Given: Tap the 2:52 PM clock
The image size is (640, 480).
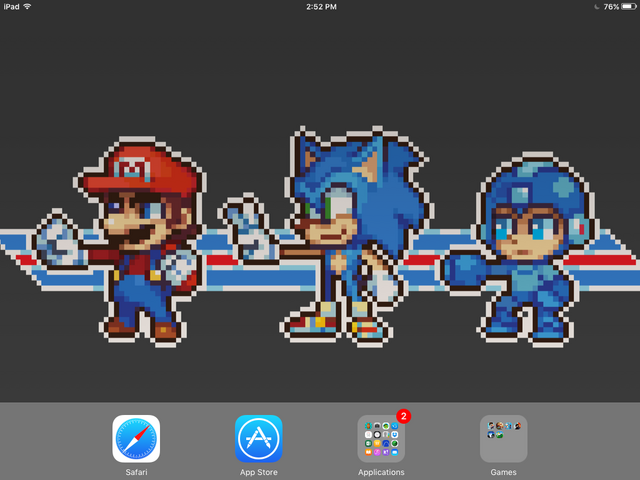Looking at the screenshot, I should pos(321,7).
